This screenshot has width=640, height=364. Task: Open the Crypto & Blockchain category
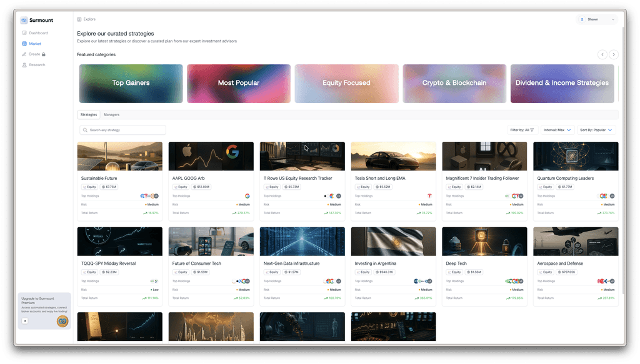tap(454, 83)
